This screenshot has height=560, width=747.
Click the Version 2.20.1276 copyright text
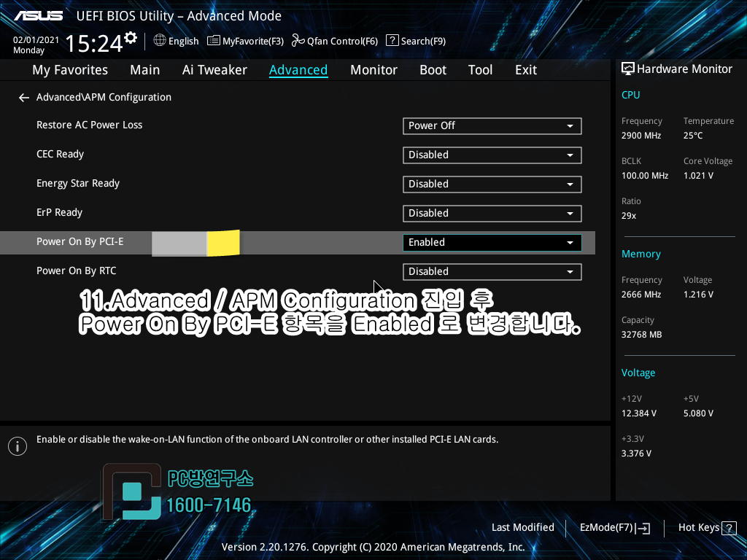[x=373, y=547]
